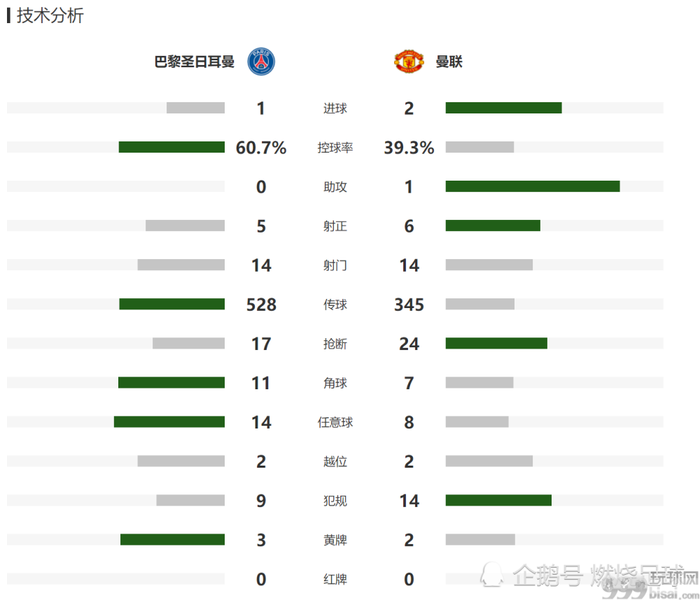The height and width of the screenshot is (600, 700).
Task: Click the 抢断 tackles label
Action: [335, 344]
